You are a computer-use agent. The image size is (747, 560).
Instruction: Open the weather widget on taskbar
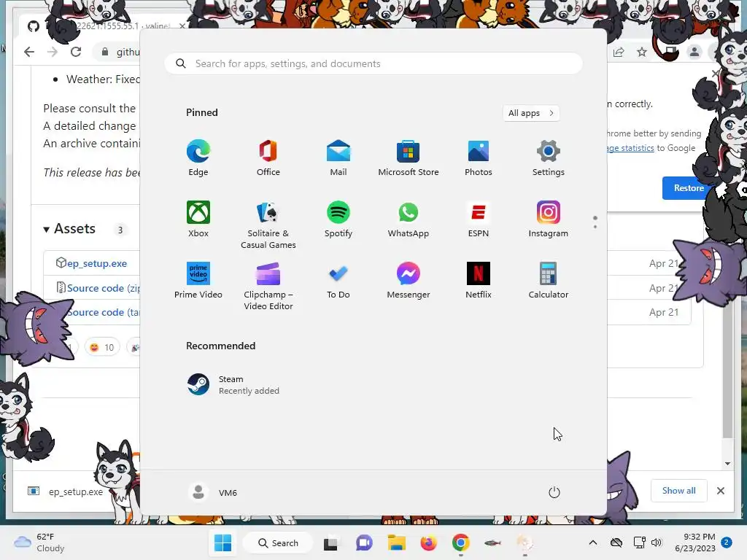click(39, 542)
